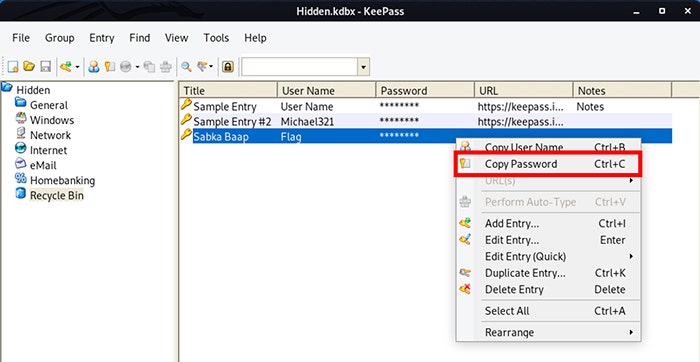The image size is (700, 362).
Task: Choose Copy User Name in context menu
Action: [548, 147]
